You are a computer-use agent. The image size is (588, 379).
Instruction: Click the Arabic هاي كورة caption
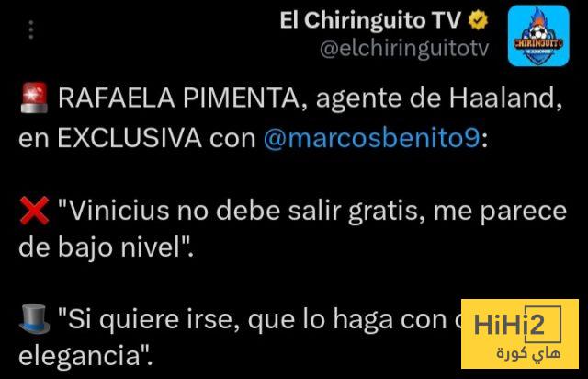click(x=528, y=353)
